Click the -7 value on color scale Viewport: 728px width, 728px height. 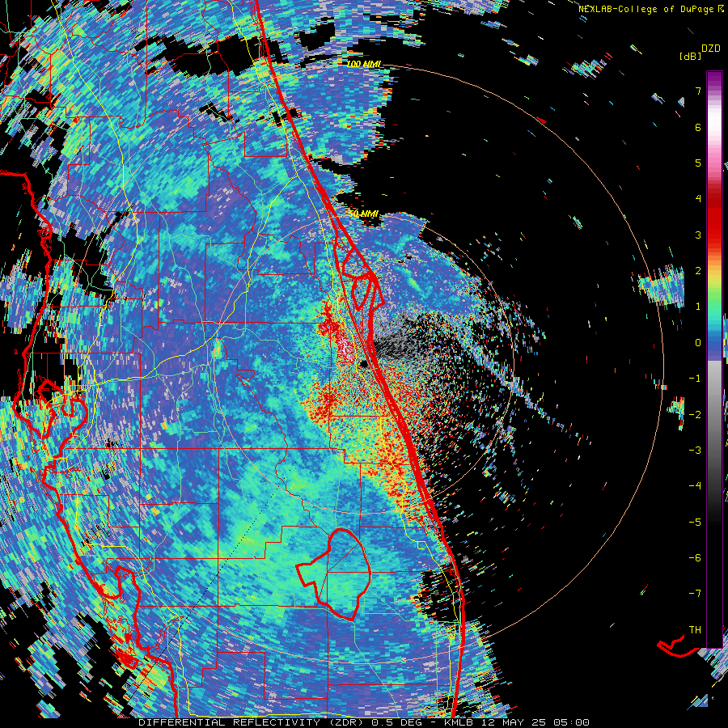point(695,594)
